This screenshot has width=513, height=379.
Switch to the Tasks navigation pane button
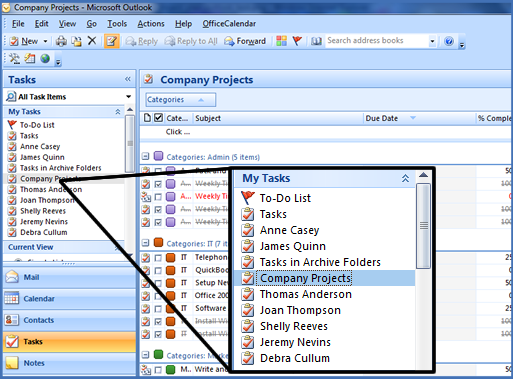point(70,341)
